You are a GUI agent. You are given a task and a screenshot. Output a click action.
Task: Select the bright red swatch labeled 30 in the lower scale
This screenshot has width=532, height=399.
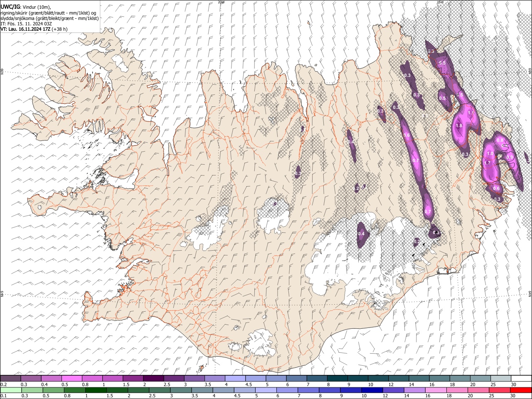tap(521, 390)
